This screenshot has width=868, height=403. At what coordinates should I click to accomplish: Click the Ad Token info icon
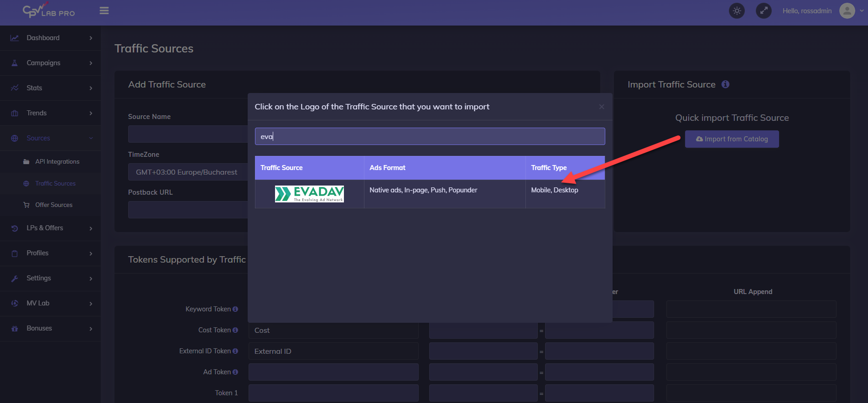pyautogui.click(x=235, y=372)
